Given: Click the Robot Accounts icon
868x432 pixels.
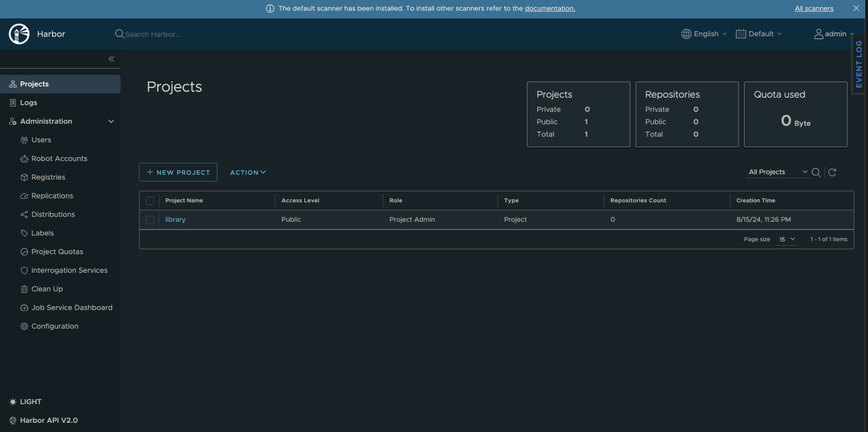Looking at the screenshot, I should tap(24, 159).
